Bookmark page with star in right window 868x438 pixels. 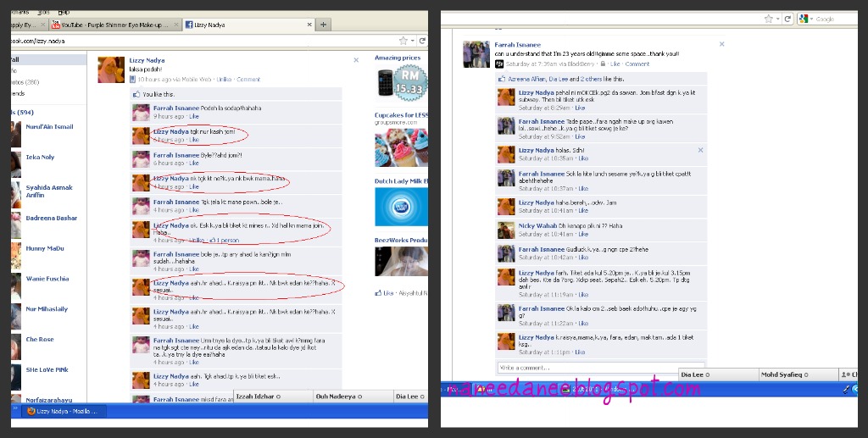coord(768,19)
